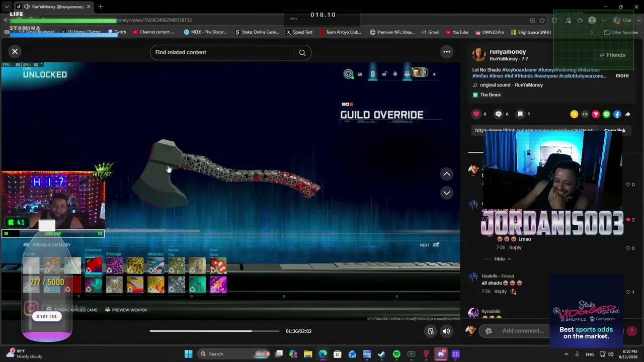Open comments via the speech bubble icon

pos(498,114)
